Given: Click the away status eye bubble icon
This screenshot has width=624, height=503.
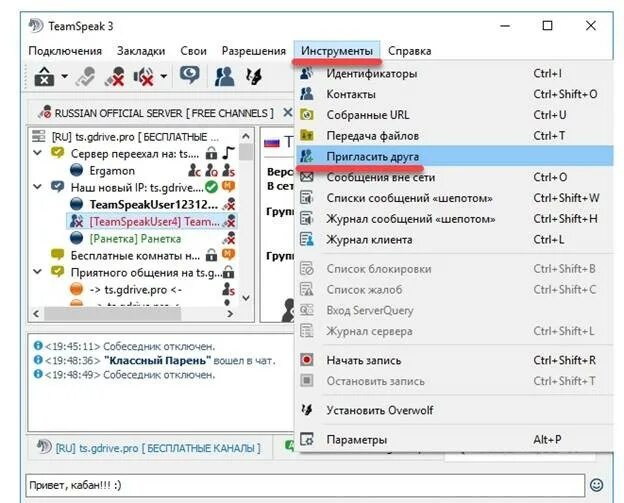Looking at the screenshot, I should [x=189, y=75].
